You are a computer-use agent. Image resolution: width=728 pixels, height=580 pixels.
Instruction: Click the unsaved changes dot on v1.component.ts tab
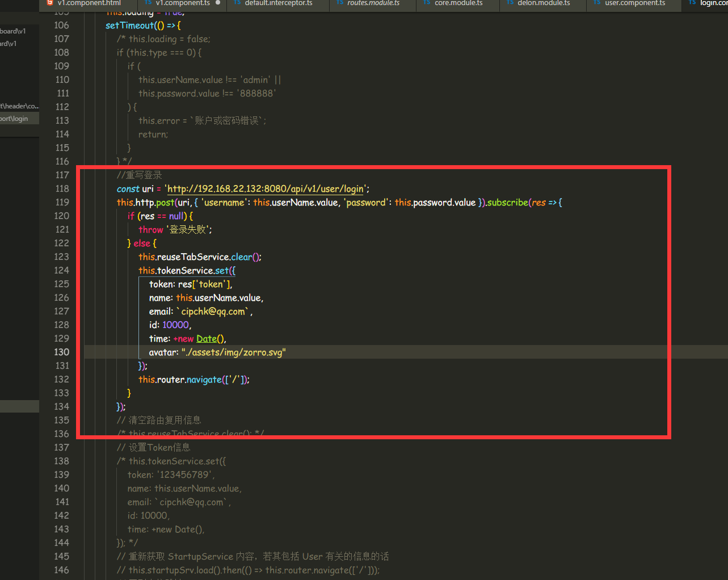pyautogui.click(x=218, y=3)
